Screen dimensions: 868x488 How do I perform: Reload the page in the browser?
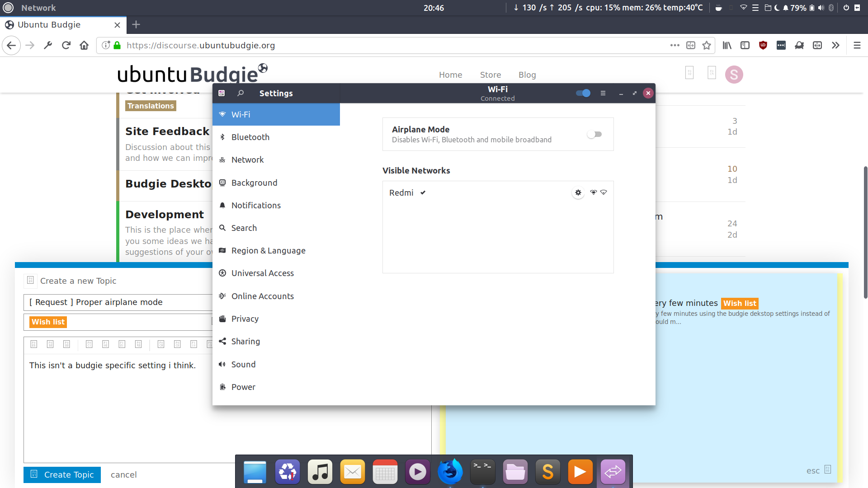click(66, 45)
